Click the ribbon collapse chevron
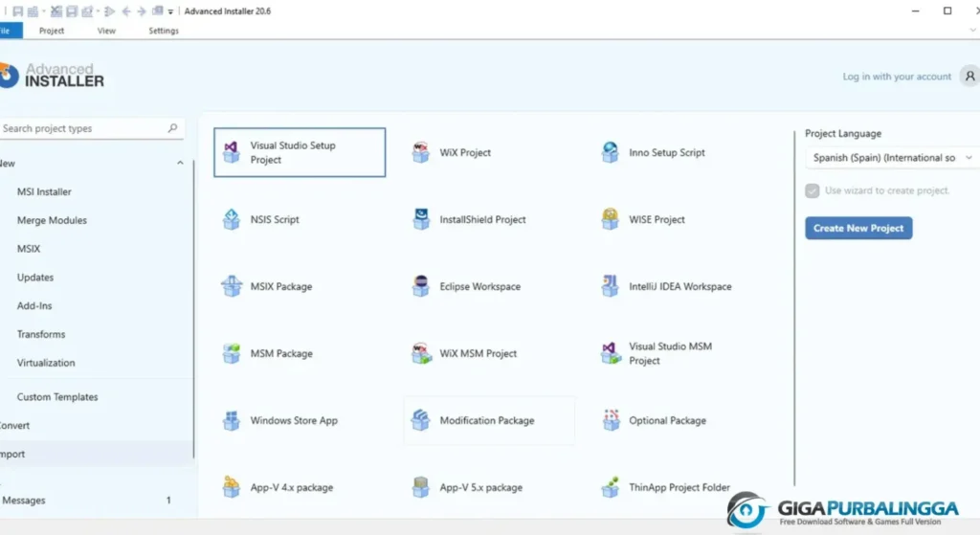 tap(972, 30)
